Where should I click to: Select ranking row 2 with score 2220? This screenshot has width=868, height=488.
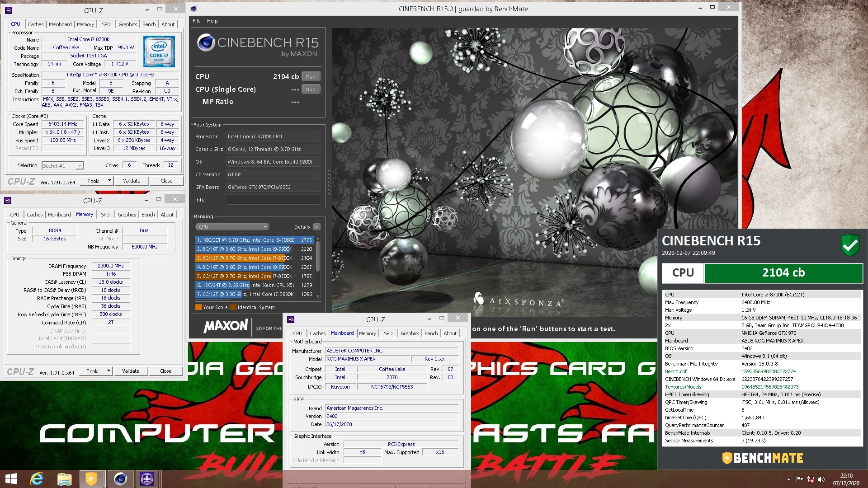coord(255,249)
